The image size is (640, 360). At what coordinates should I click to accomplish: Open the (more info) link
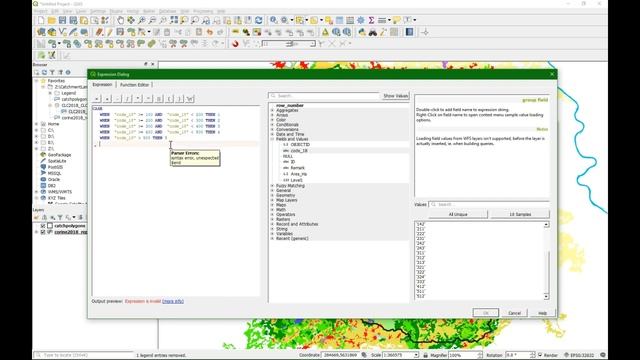(x=173, y=301)
